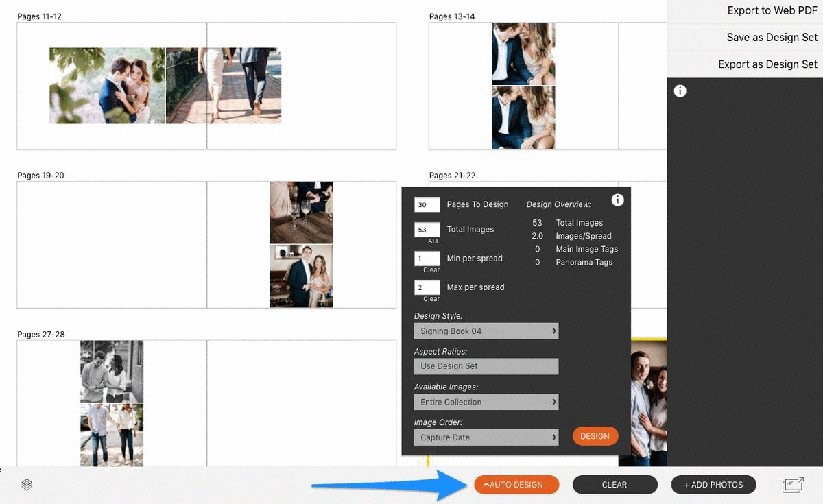Select the top photo on pages 13-14
The width and height of the screenshot is (823, 504).
click(523, 53)
